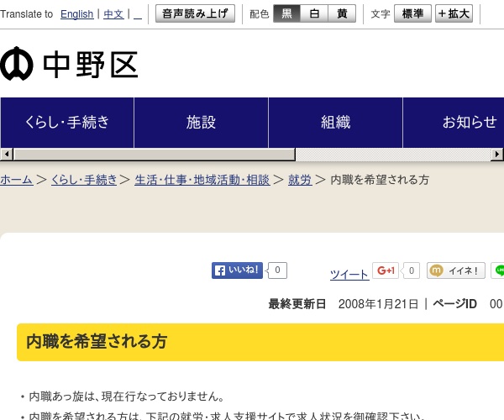
Task: Open the 組織 navigation tab
Action: click(x=335, y=123)
